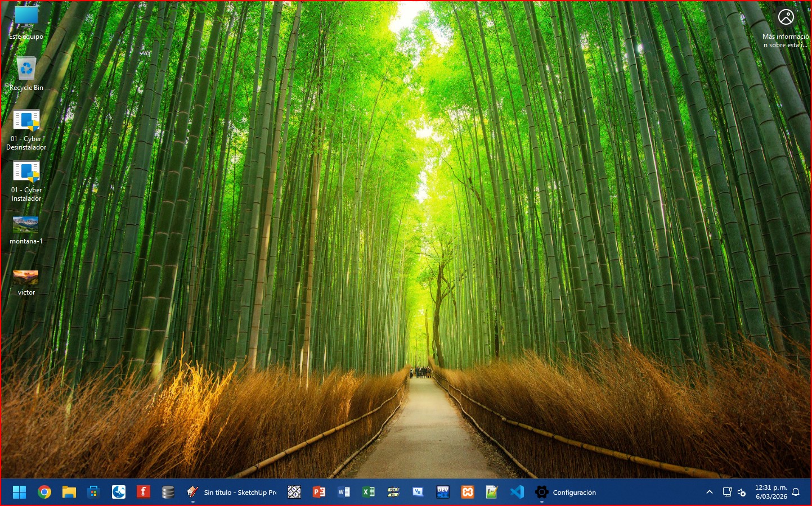Open Dev-C++ from the taskbar
812x506 pixels.
(x=443, y=493)
